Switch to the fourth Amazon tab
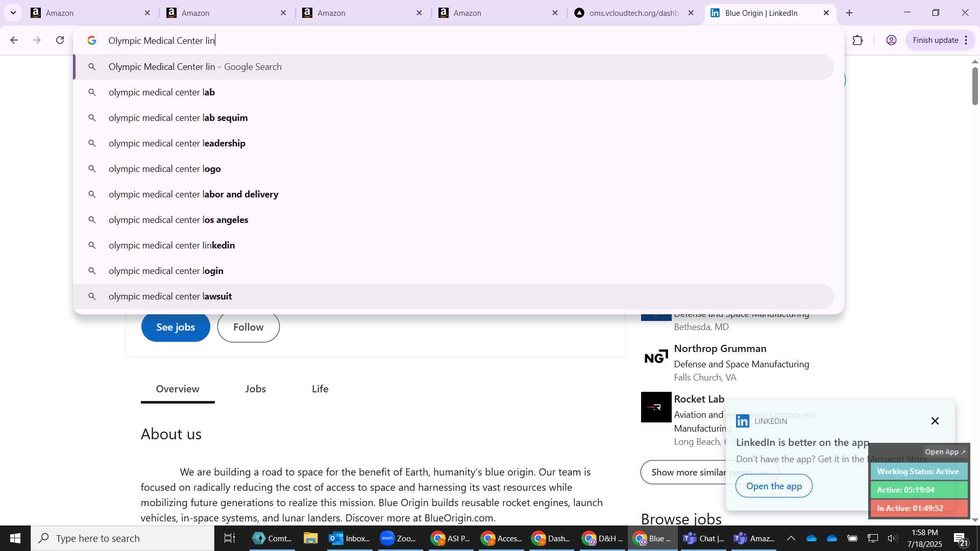The width and height of the screenshot is (980, 551). [498, 13]
